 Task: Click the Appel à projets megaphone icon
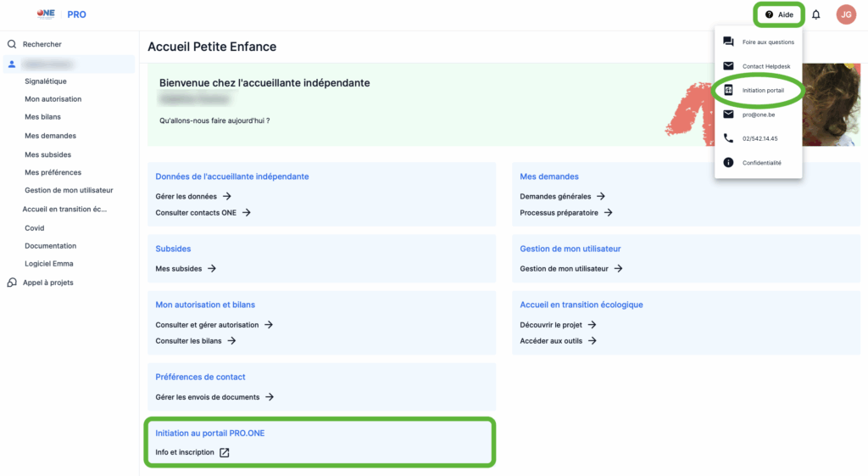click(x=12, y=283)
